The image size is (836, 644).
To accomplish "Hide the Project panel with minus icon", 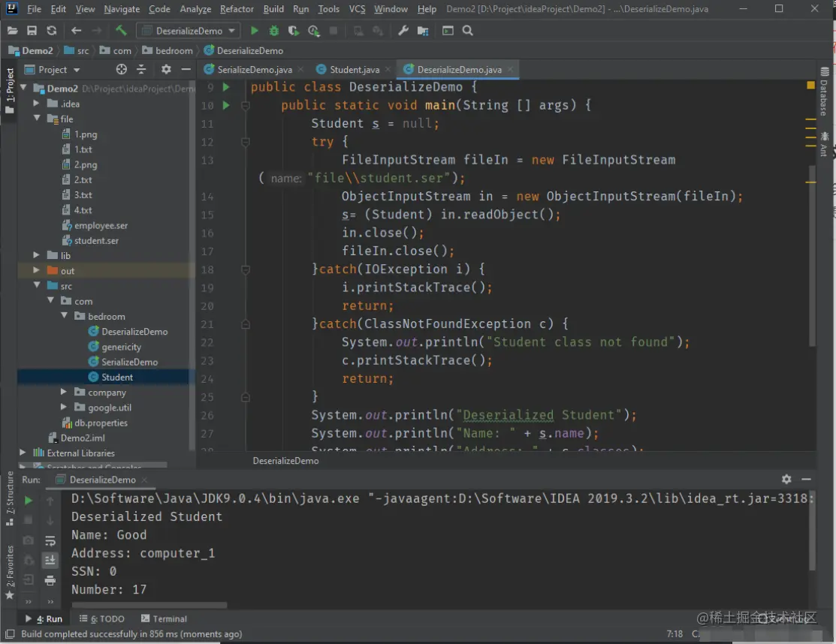I will coord(186,69).
